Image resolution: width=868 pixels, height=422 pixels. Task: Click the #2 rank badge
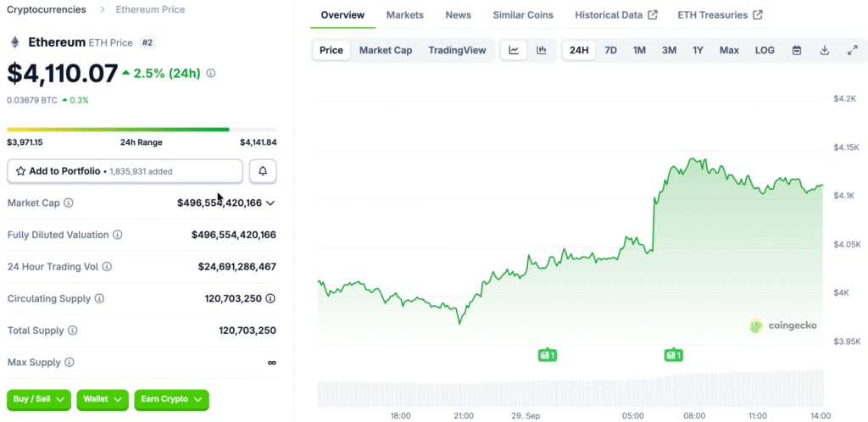coord(147,42)
